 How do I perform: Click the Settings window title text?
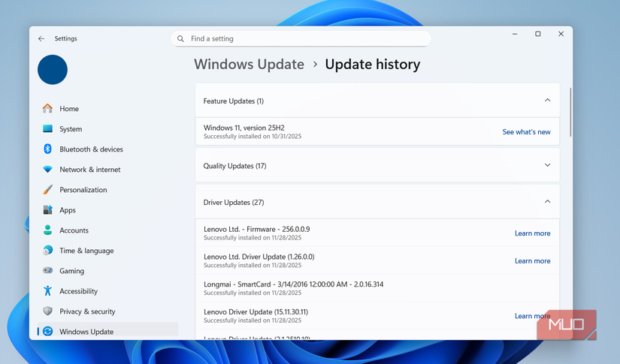[x=65, y=38]
